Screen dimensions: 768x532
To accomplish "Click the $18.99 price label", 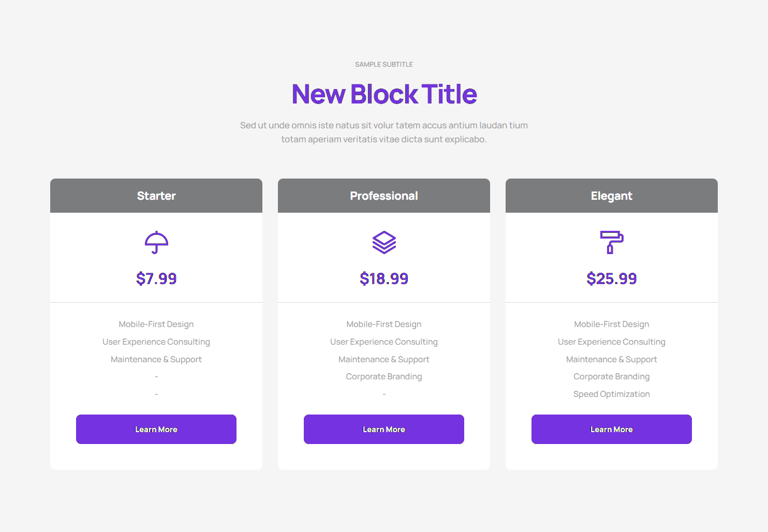I will click(x=383, y=278).
